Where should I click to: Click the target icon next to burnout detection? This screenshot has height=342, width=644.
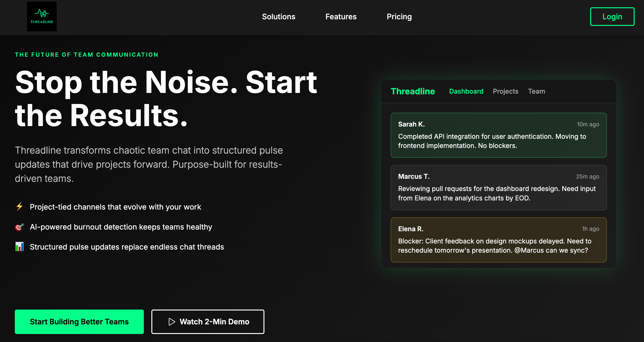[x=20, y=227]
